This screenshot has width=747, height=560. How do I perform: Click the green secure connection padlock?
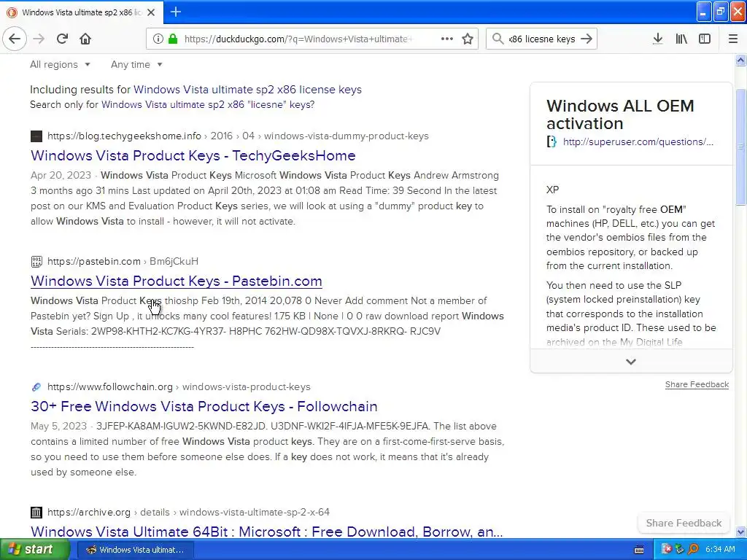173,39
